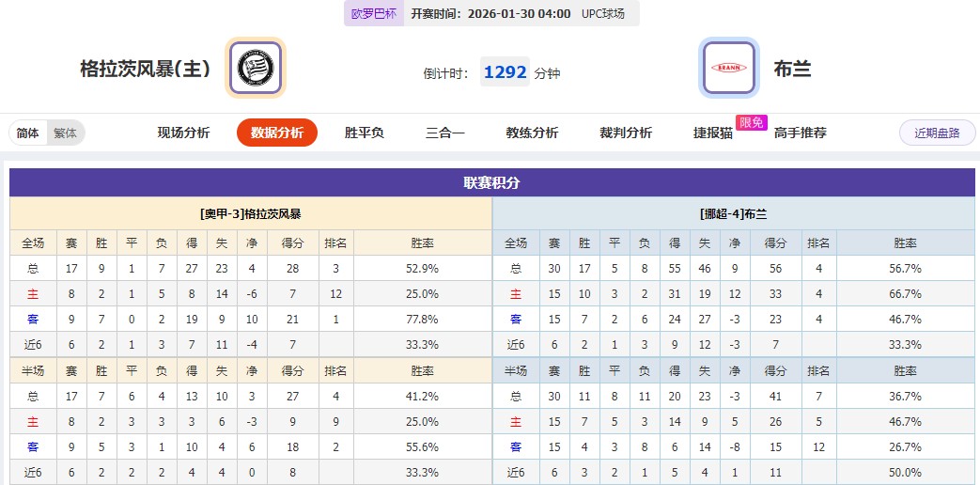The width and height of the screenshot is (980, 485).
Task: Switch language to 繁体
Action: 65,133
